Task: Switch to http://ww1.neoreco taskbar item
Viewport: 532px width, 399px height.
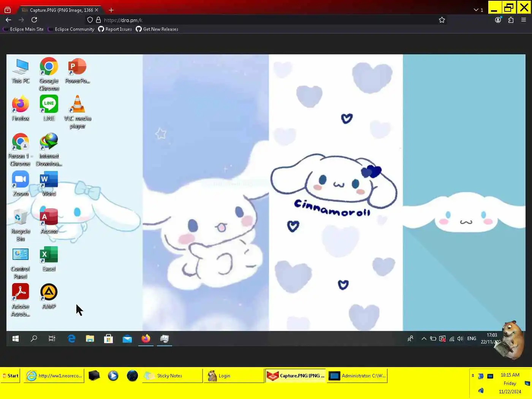Action: click(x=54, y=376)
